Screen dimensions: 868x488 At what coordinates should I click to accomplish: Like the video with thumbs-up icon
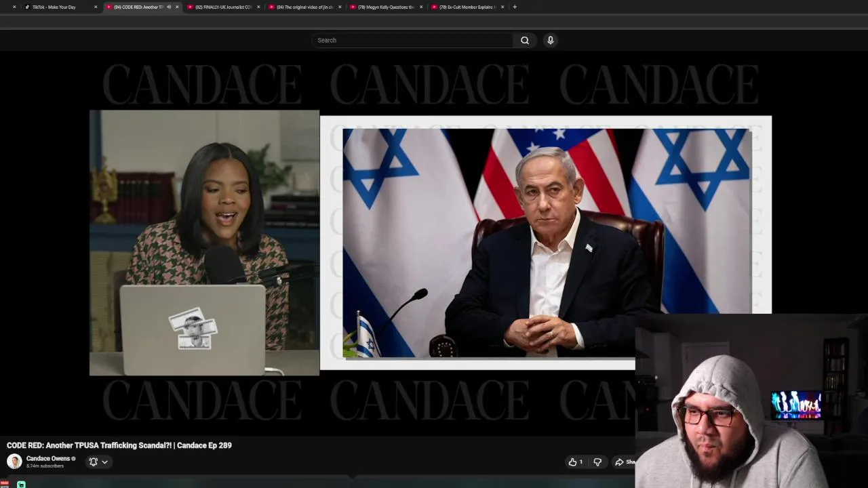click(573, 462)
